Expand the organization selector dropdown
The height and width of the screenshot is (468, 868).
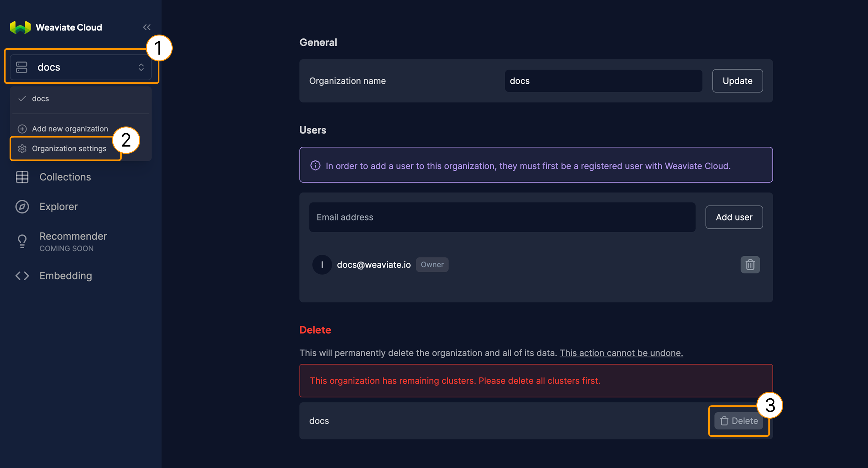[x=81, y=66]
